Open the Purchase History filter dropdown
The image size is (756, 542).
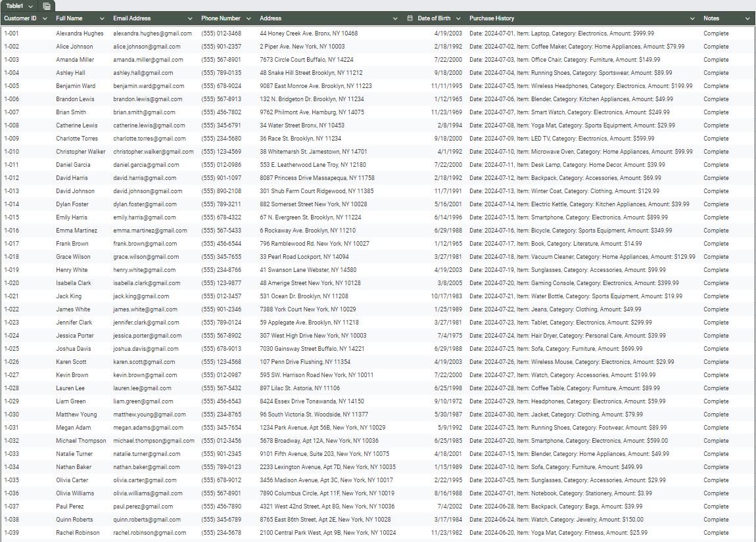tap(692, 18)
